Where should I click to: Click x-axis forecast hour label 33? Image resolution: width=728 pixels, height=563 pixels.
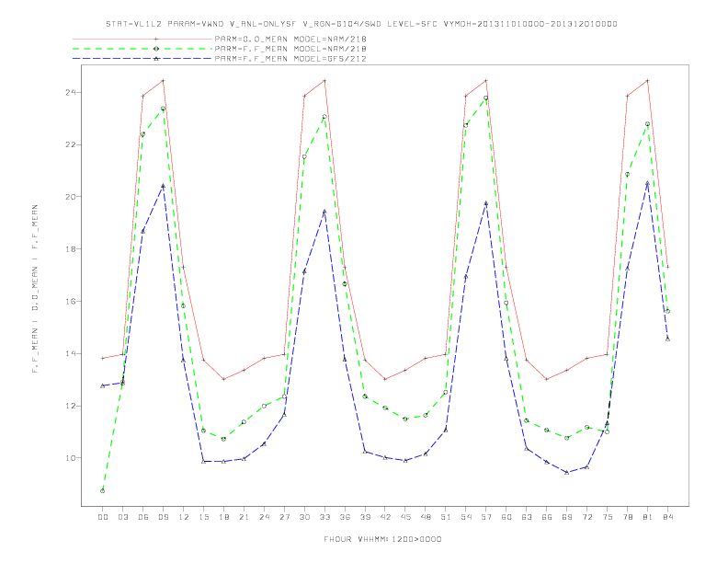[324, 517]
